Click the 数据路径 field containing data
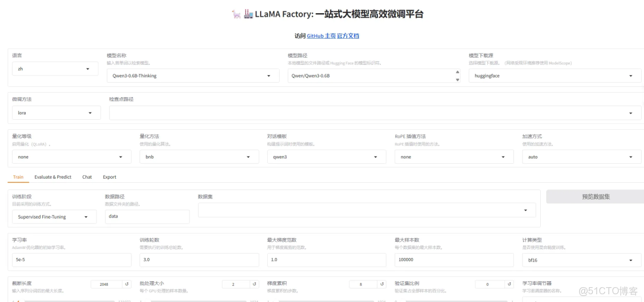The image size is (644, 302). click(147, 217)
